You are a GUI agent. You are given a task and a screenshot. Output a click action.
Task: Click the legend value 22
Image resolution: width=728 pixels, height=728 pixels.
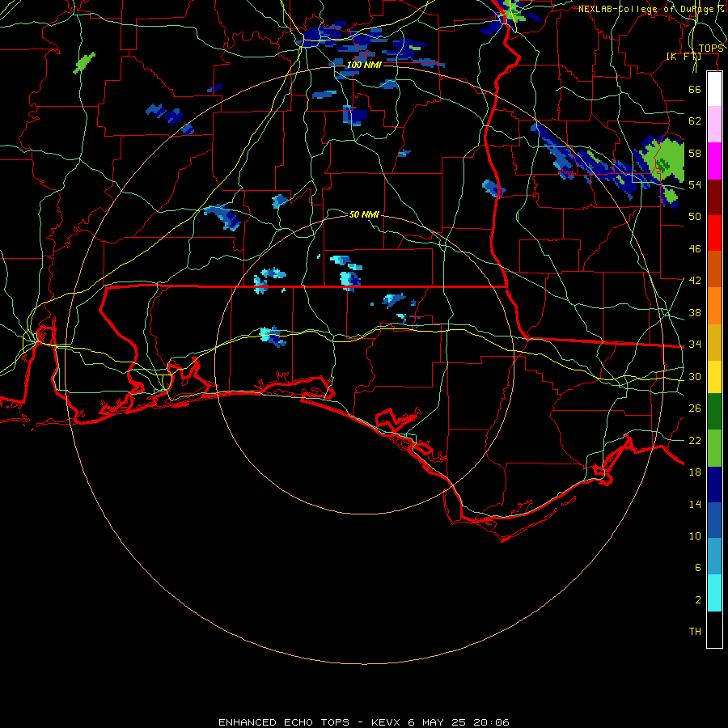click(695, 440)
